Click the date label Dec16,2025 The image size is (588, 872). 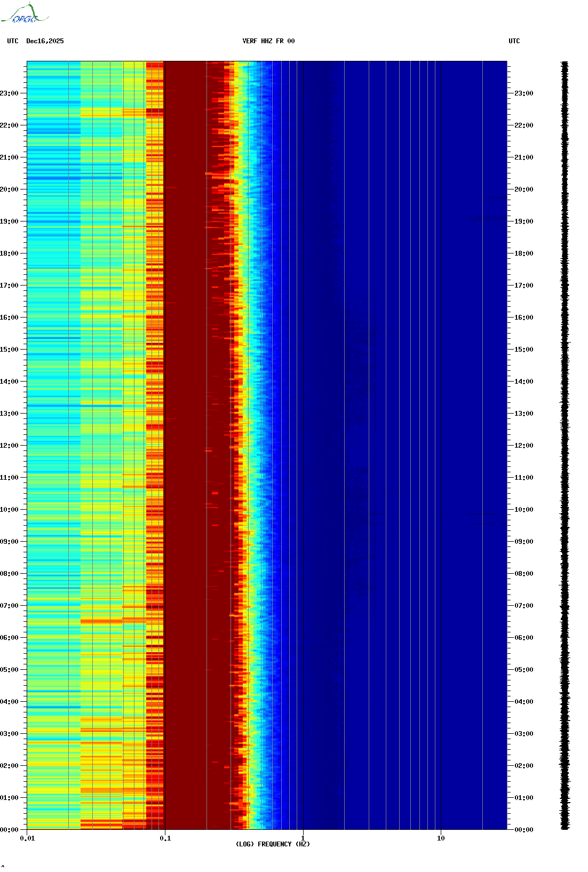pyautogui.click(x=45, y=41)
